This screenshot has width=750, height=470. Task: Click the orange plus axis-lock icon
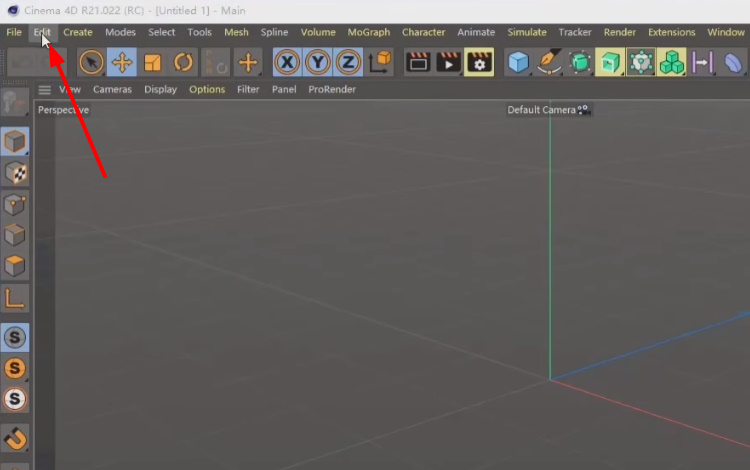pos(248,62)
